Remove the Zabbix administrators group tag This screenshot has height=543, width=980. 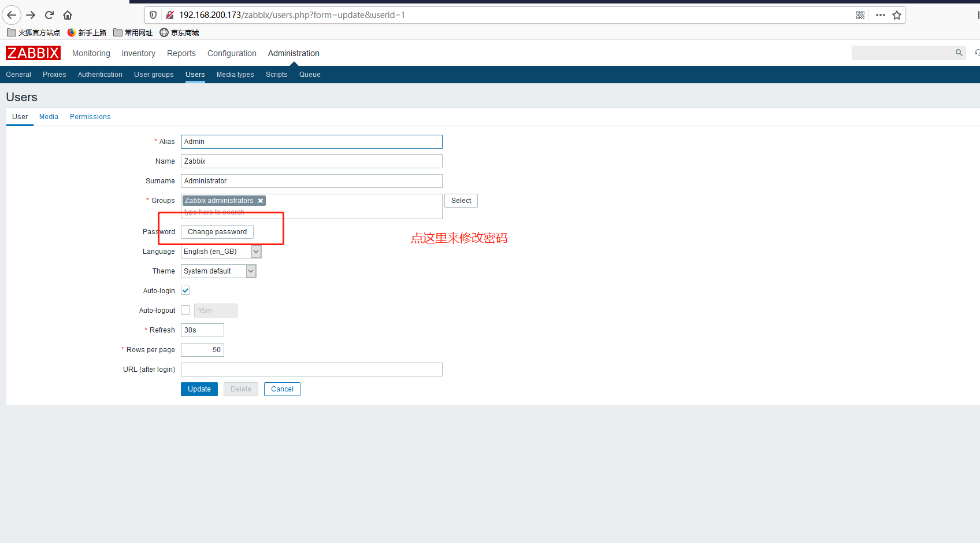point(261,201)
